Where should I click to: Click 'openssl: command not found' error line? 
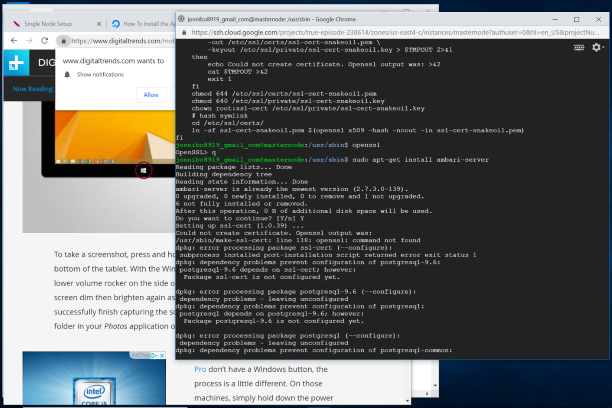(298, 240)
